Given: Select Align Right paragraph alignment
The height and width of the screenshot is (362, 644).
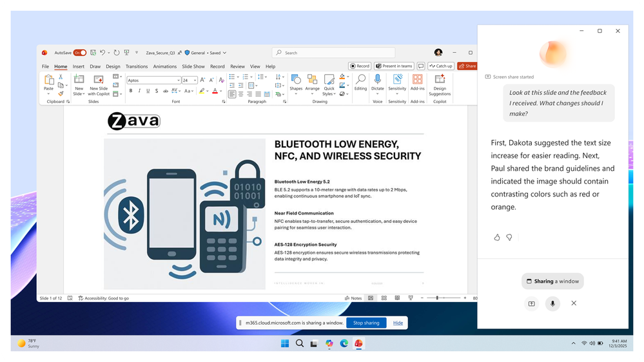Looking at the screenshot, I should [x=249, y=94].
